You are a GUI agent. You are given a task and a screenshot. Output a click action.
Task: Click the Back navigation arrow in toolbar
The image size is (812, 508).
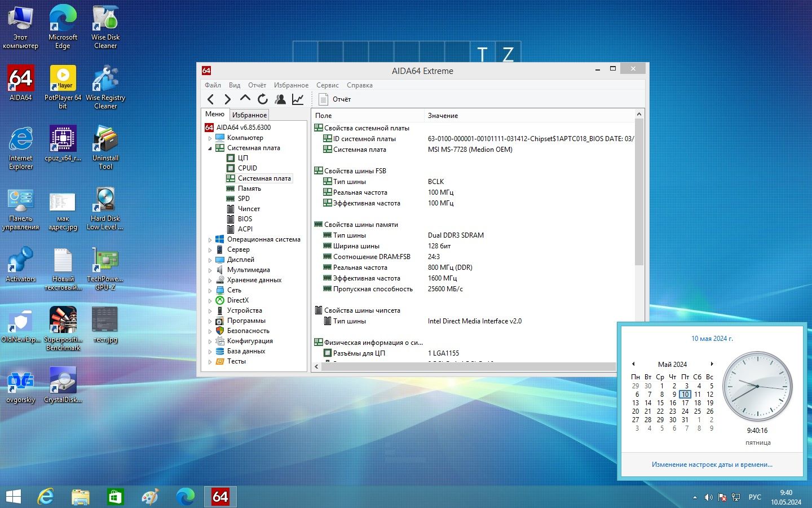coord(210,99)
